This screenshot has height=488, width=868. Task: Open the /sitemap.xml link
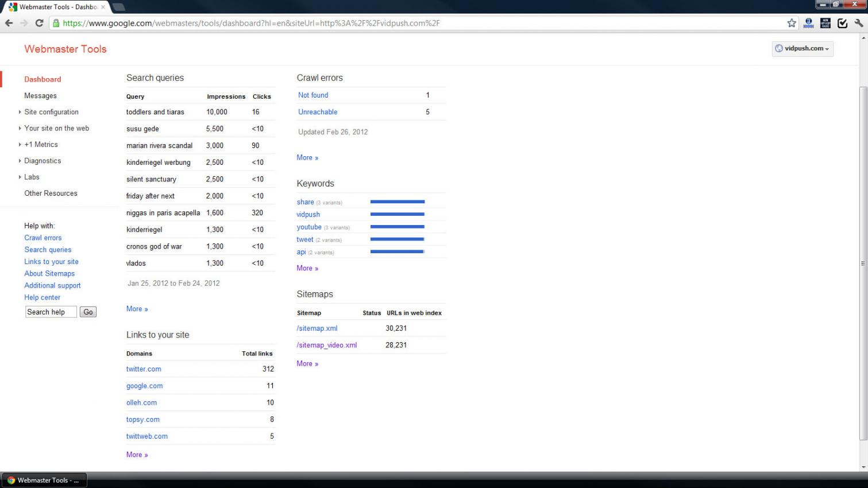pos(317,328)
